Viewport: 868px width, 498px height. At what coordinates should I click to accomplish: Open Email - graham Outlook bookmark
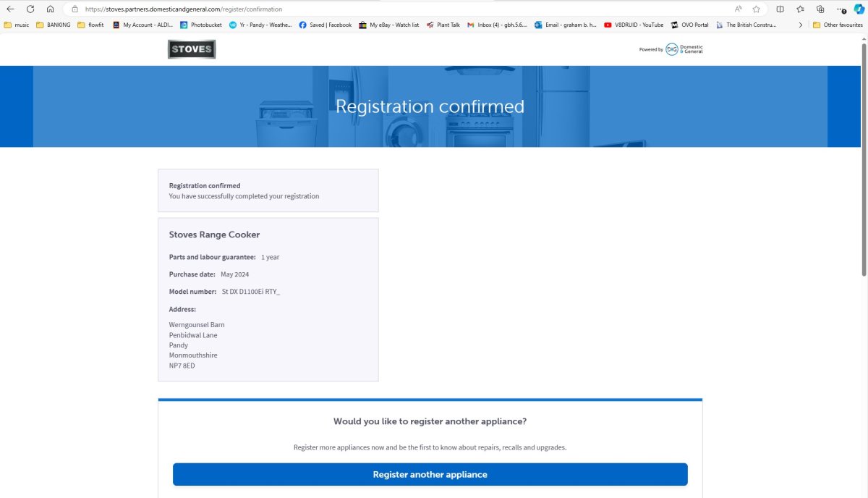[x=565, y=25]
